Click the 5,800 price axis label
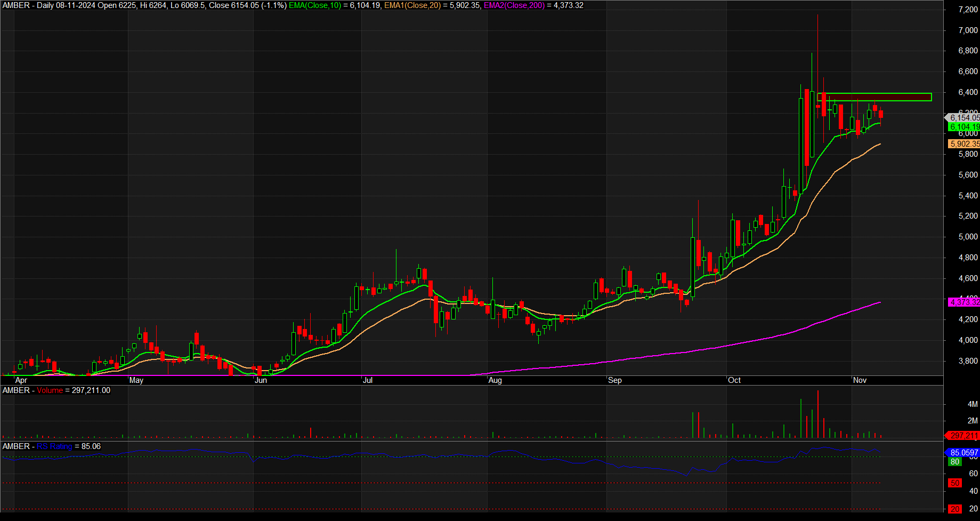This screenshot has width=980, height=521. [968, 154]
